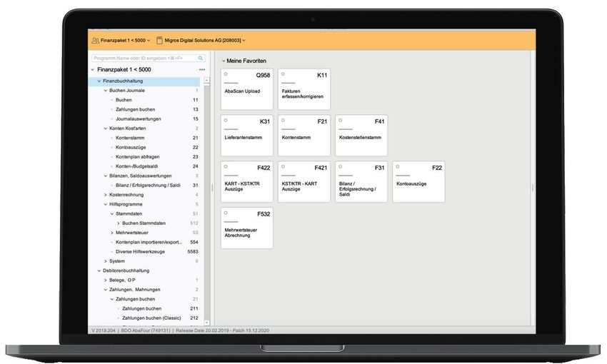Open the AbaScan Upload Q958 tile

pos(246,89)
